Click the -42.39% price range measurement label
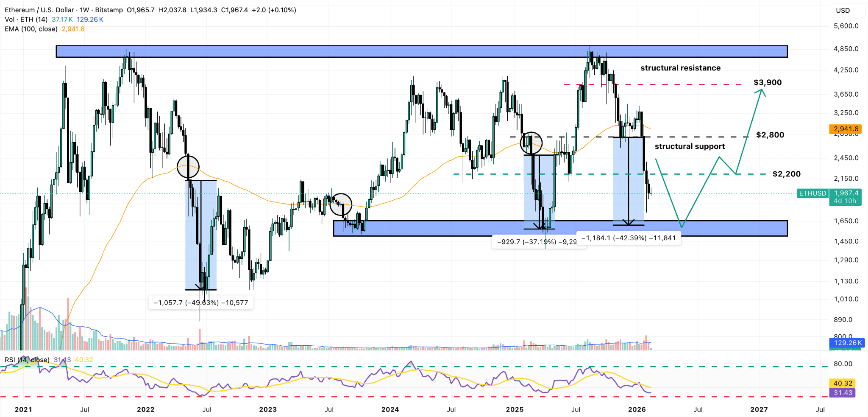This screenshot has width=868, height=417. click(629, 238)
